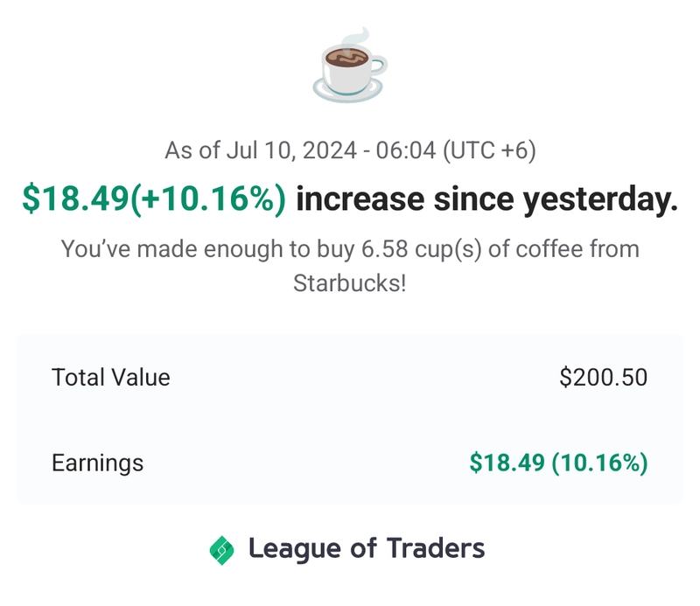Open the League of Traders brand text
The width and height of the screenshot is (700, 606).
coord(367,549)
